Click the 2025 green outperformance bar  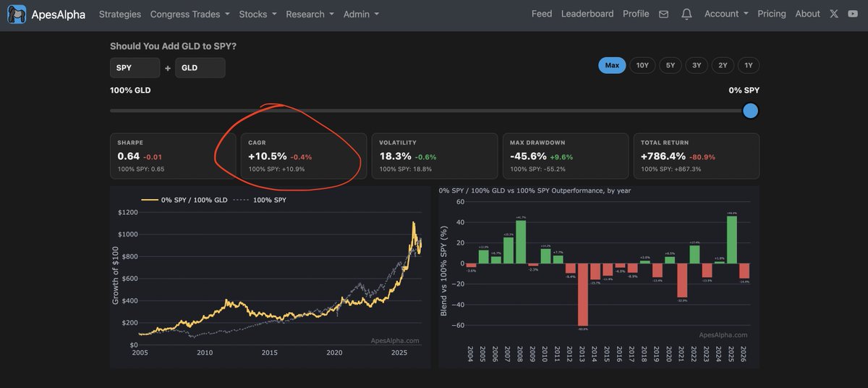pos(732,240)
